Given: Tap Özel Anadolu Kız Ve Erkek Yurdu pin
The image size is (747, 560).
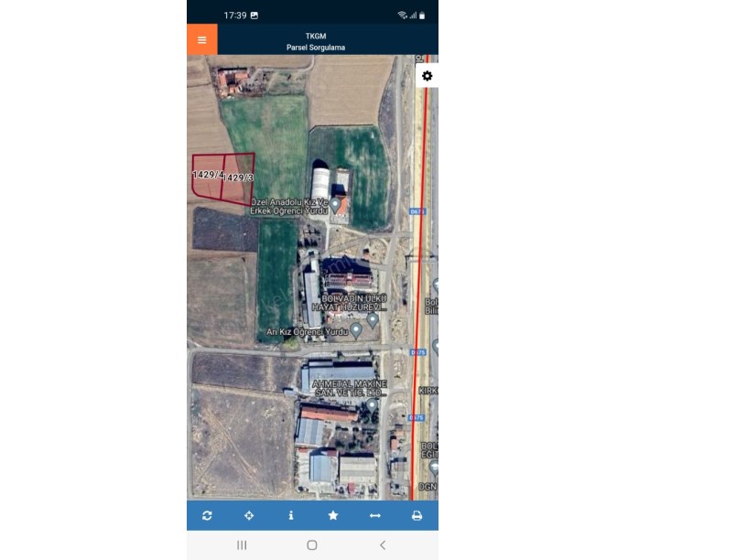Looking at the screenshot, I should (335, 205).
